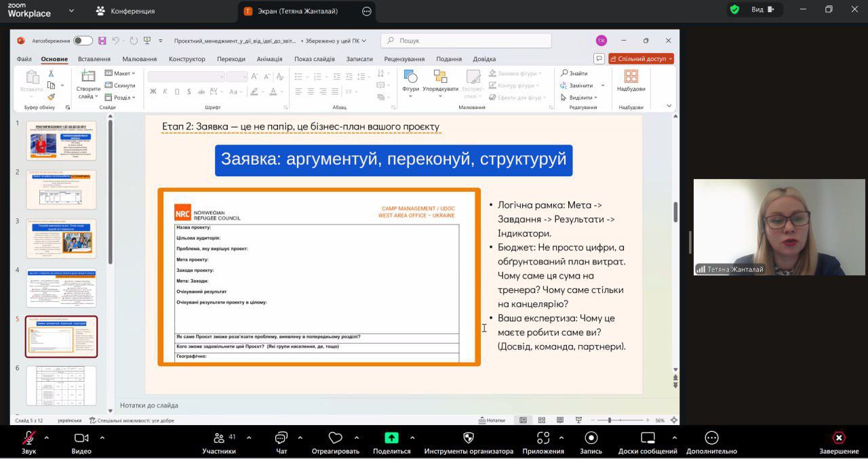Image resolution: width=868 pixels, height=459 pixels.
Task: Turn on the camera (Видео)
Action: 81,438
